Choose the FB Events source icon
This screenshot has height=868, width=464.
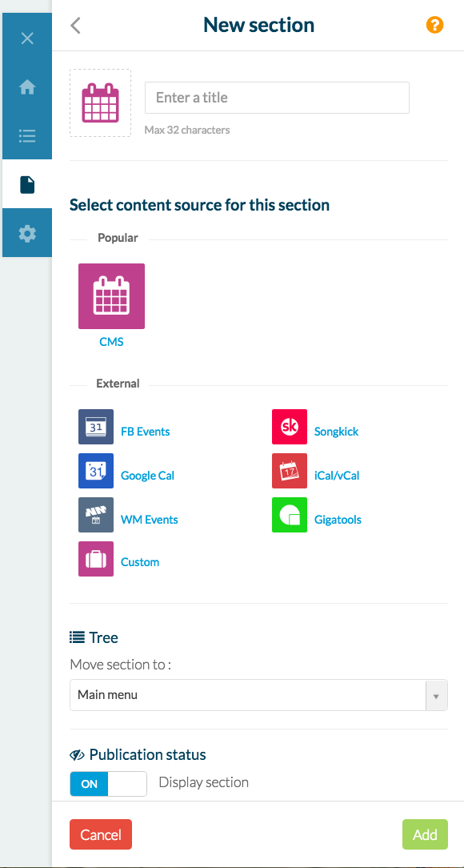pos(96,427)
